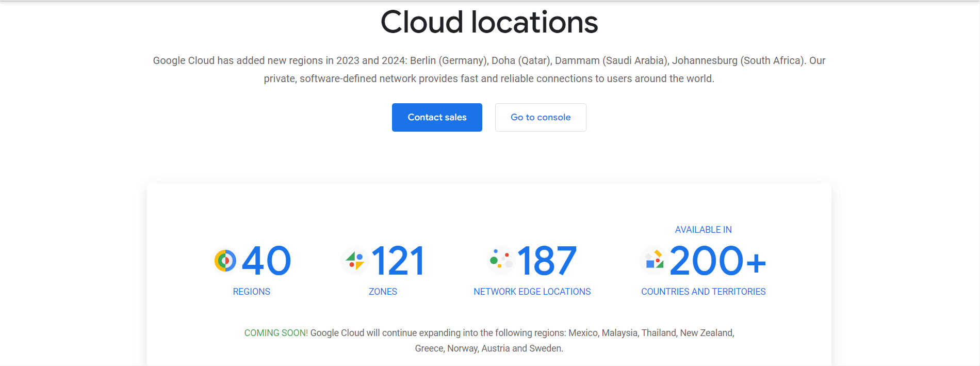Select the 200+ countries figure
This screenshot has height=366, width=980.
click(718, 261)
